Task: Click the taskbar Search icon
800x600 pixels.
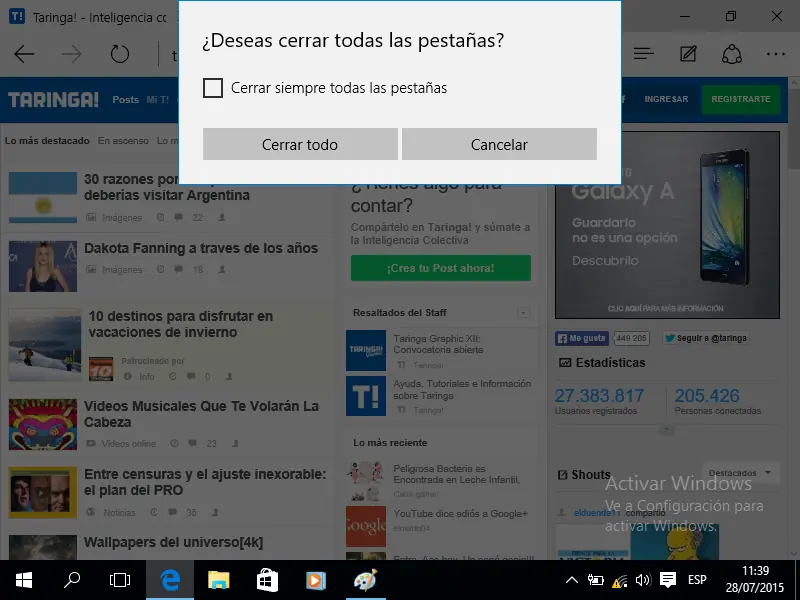Action: (72, 580)
